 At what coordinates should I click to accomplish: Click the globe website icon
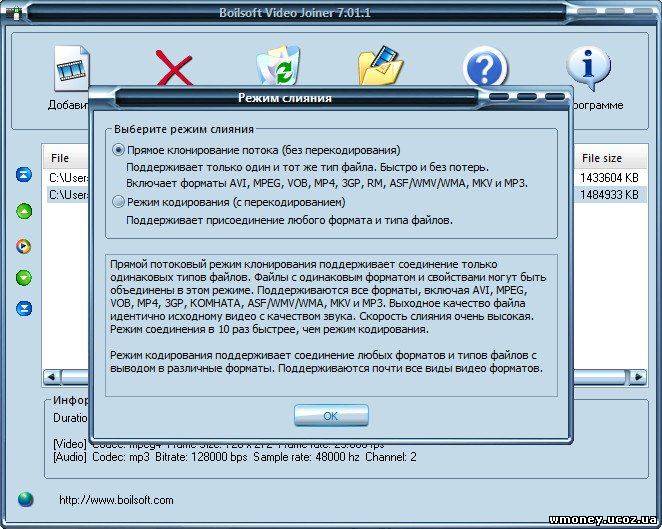26,499
